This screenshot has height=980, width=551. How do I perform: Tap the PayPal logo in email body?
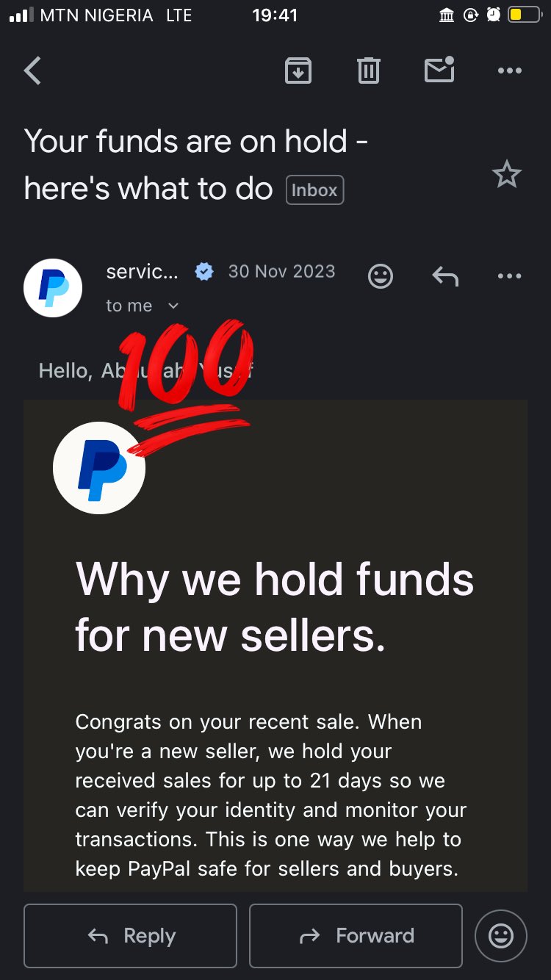pyautogui.click(x=99, y=468)
